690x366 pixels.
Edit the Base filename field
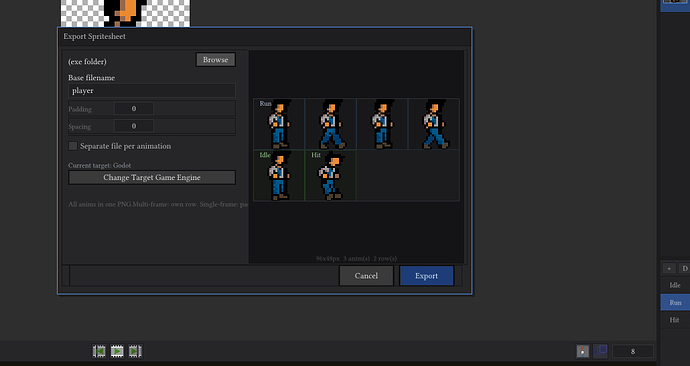pyautogui.click(x=152, y=91)
